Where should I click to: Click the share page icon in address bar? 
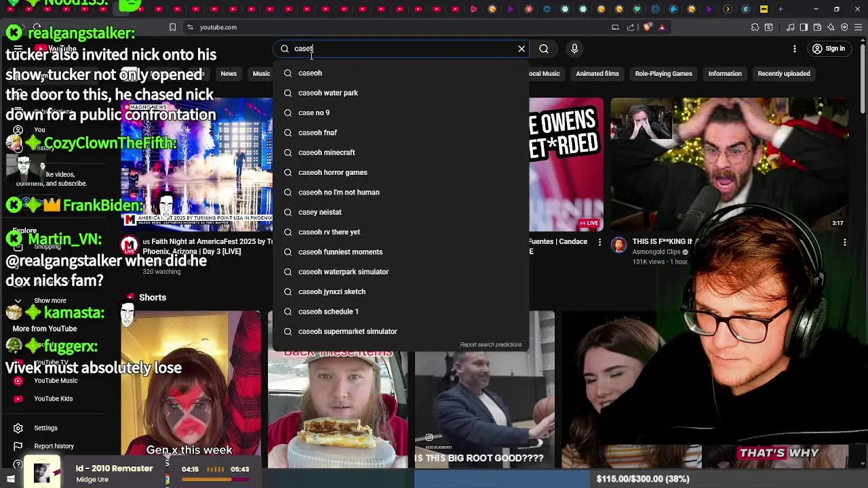pyautogui.click(x=631, y=27)
